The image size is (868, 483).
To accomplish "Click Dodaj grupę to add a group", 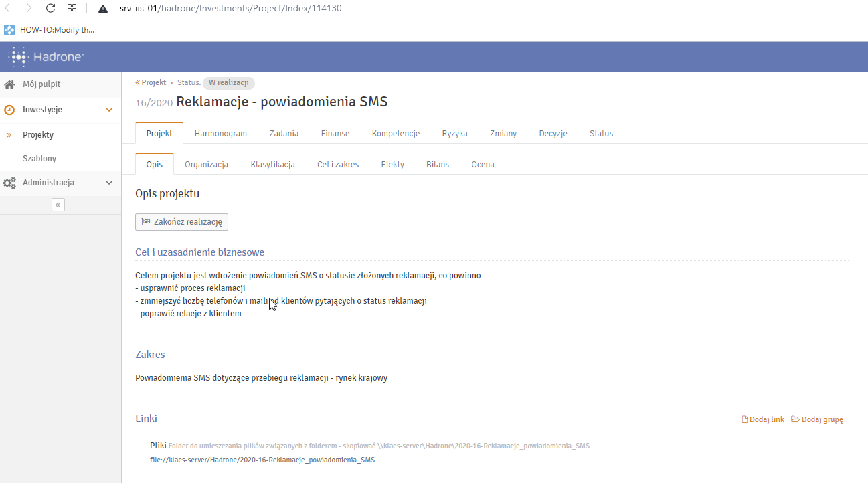I will [817, 420].
